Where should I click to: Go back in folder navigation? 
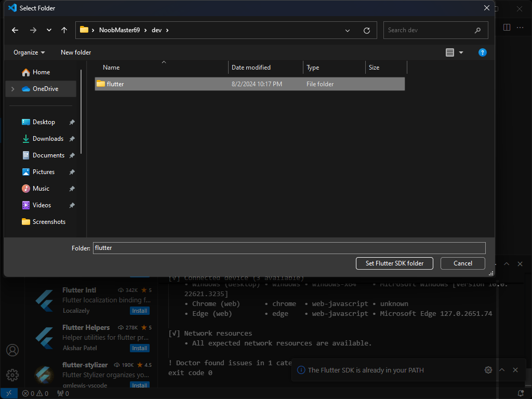click(15, 30)
